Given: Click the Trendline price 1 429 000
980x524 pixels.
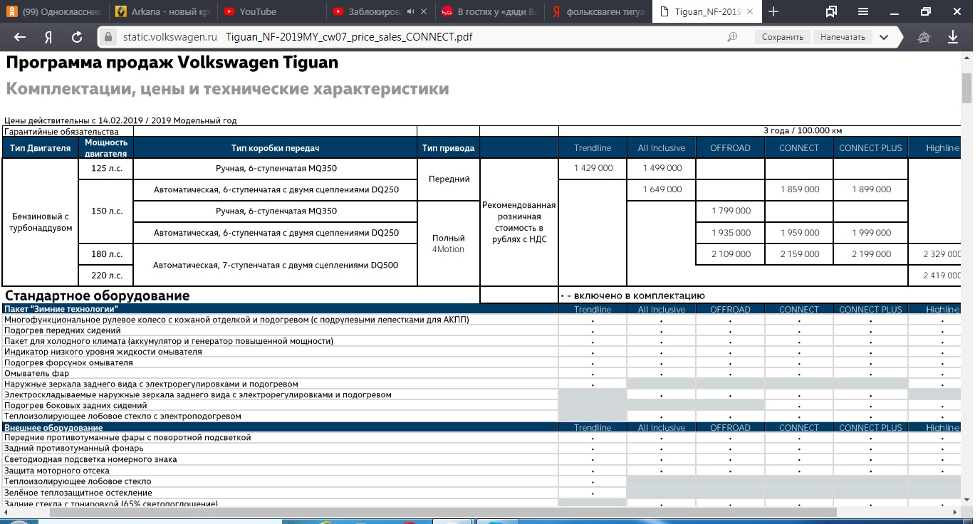Looking at the screenshot, I should point(593,168).
